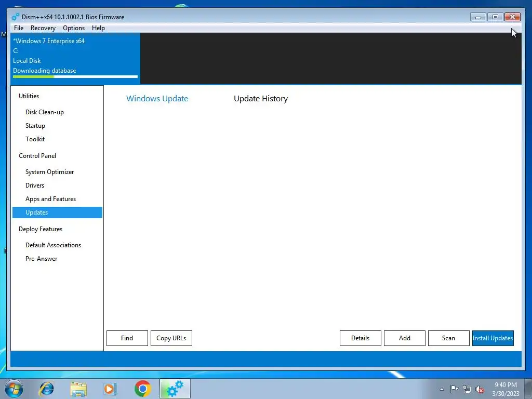Image resolution: width=532 pixels, height=399 pixels.
Task: Click the Utilities heading
Action: coord(29,96)
